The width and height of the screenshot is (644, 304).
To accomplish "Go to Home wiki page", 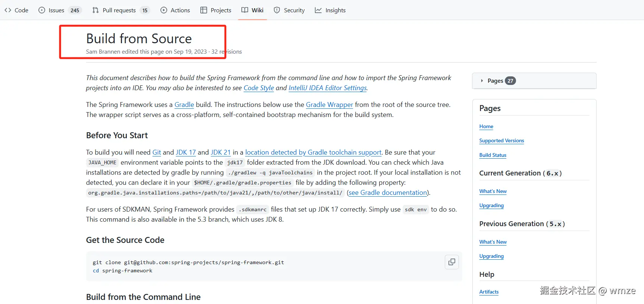I will tap(486, 127).
